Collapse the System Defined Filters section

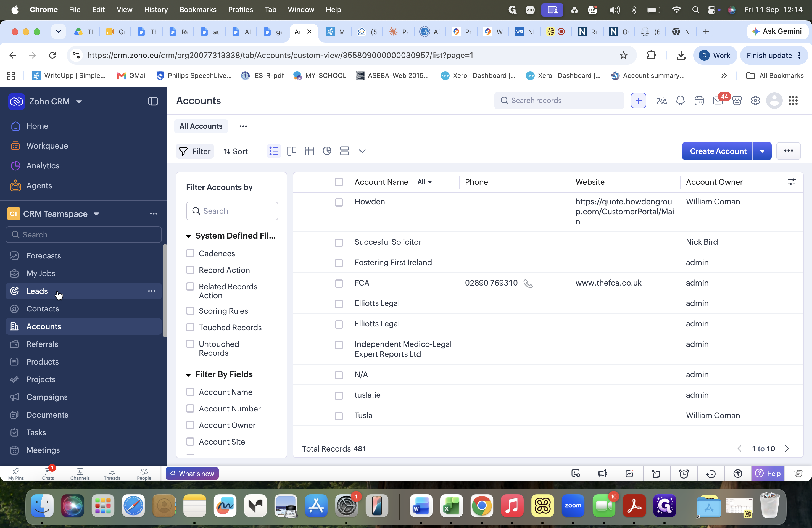pos(188,236)
